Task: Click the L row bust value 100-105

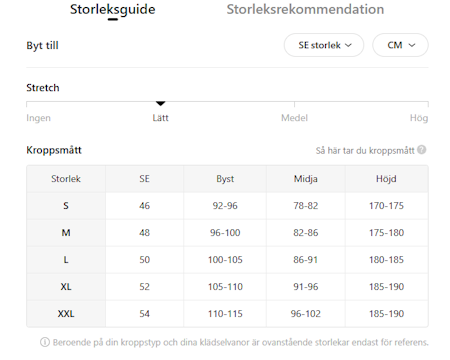Action: click(x=225, y=260)
